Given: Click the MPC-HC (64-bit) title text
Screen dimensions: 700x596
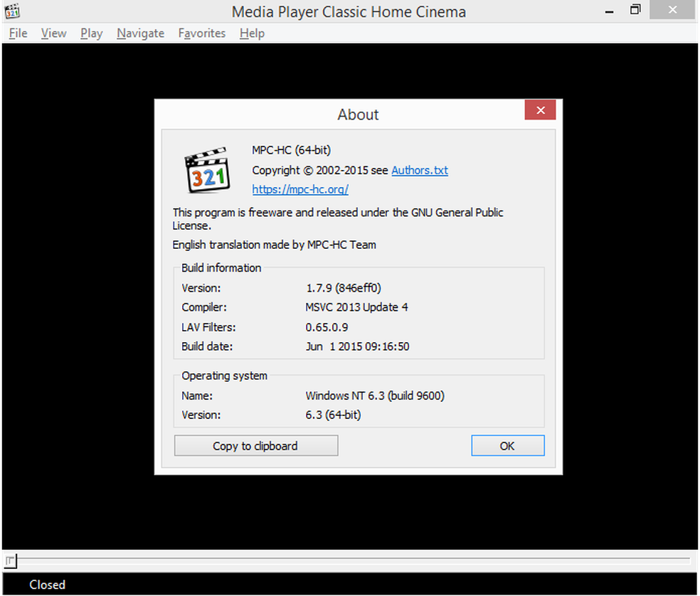Looking at the screenshot, I should point(291,150).
